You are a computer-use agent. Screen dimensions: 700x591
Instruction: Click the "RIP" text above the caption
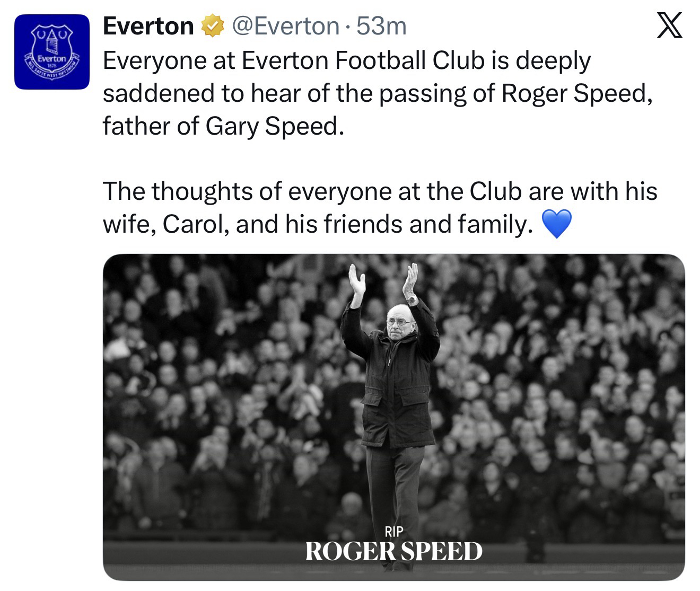(x=393, y=531)
